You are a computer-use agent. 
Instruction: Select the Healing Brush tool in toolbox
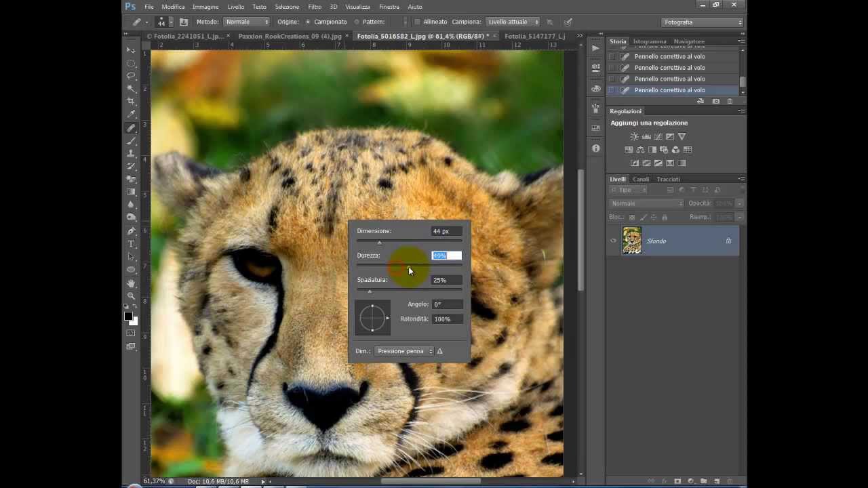(x=131, y=127)
